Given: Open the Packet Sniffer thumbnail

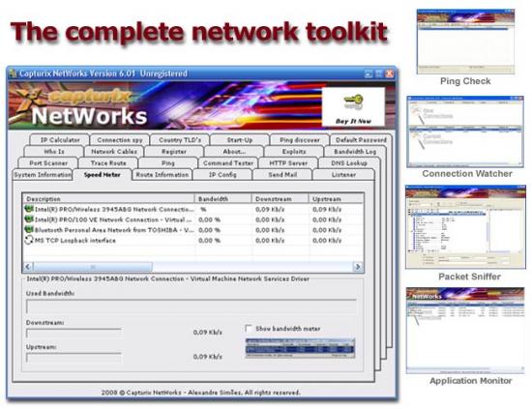Looking at the screenshot, I should point(465,227).
